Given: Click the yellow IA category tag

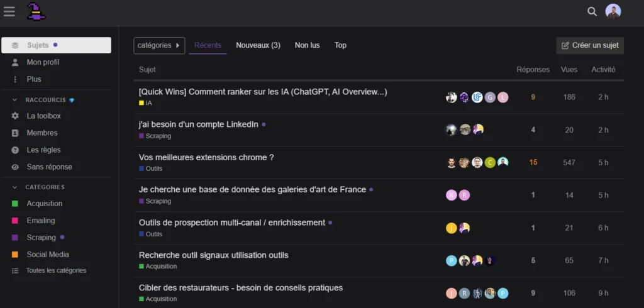Looking at the screenshot, I should coord(145,103).
